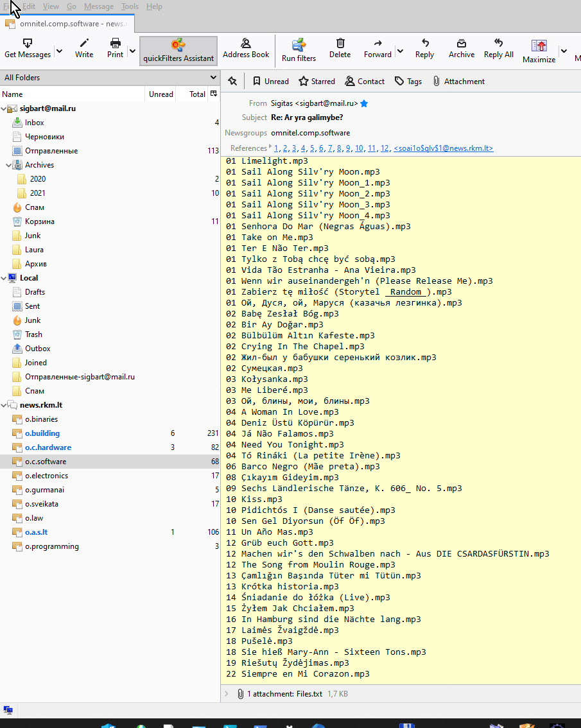Click the quickFilters Assistant button
The image size is (581, 728).
click(x=178, y=51)
